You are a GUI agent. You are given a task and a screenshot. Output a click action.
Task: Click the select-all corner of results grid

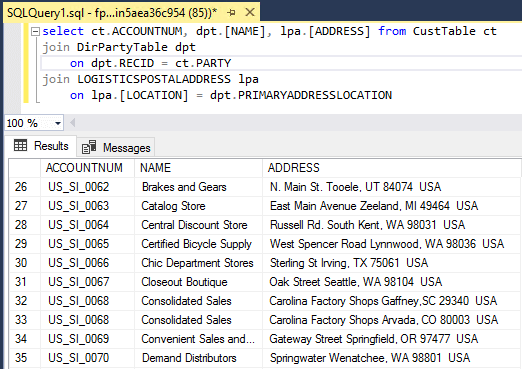tap(24, 168)
